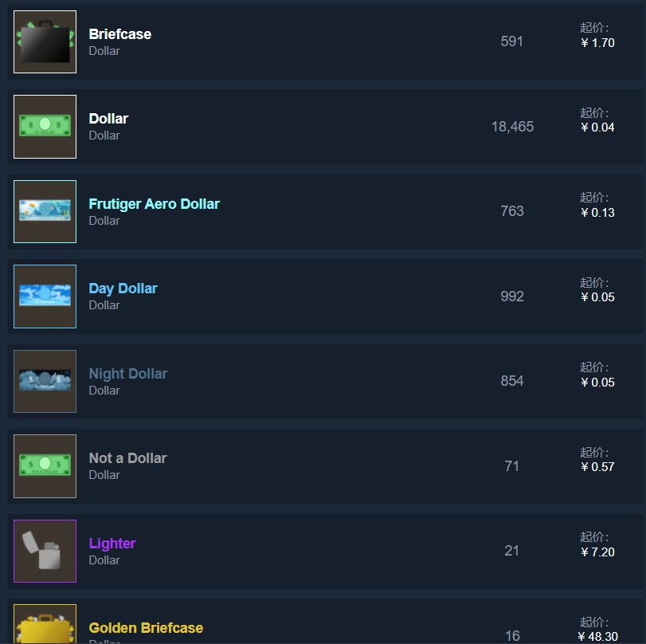Click the Day Dollar item name
The width and height of the screenshot is (646, 644).
click(x=123, y=289)
